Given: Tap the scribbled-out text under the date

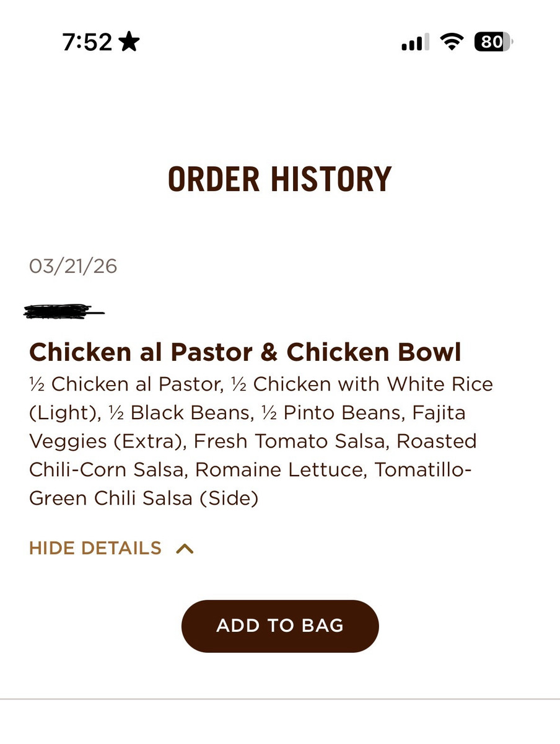Looking at the screenshot, I should (x=63, y=311).
